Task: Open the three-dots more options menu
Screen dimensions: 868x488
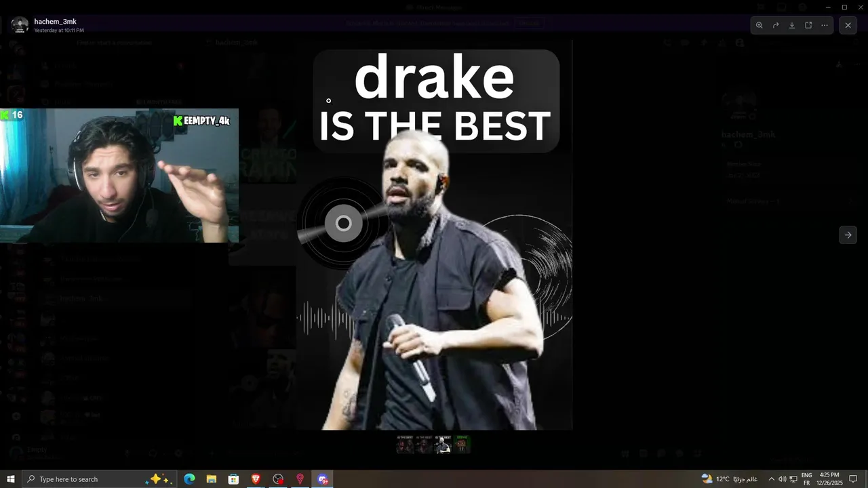Action: 825,25
